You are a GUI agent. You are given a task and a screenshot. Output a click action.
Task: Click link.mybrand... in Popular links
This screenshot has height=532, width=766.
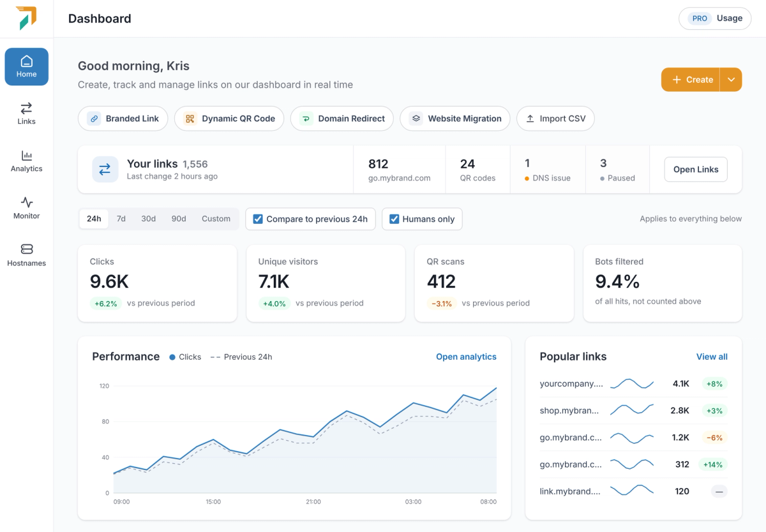point(570,491)
